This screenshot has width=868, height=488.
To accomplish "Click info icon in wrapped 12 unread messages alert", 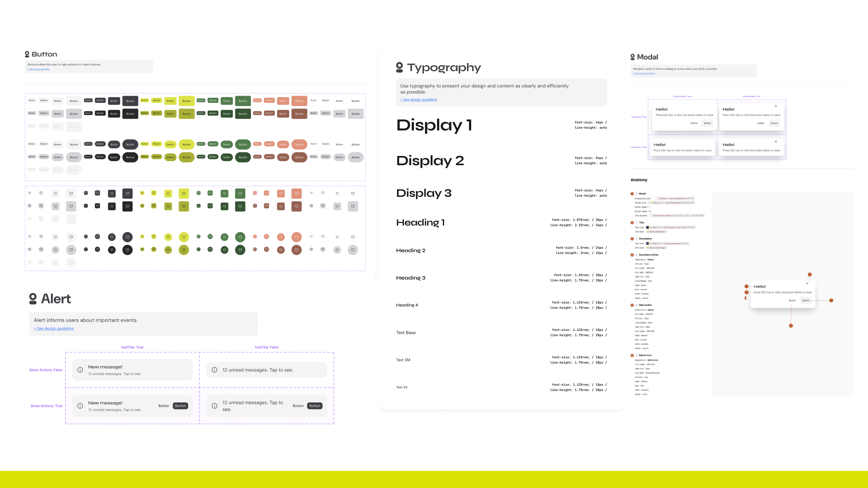I will pos(214,406).
